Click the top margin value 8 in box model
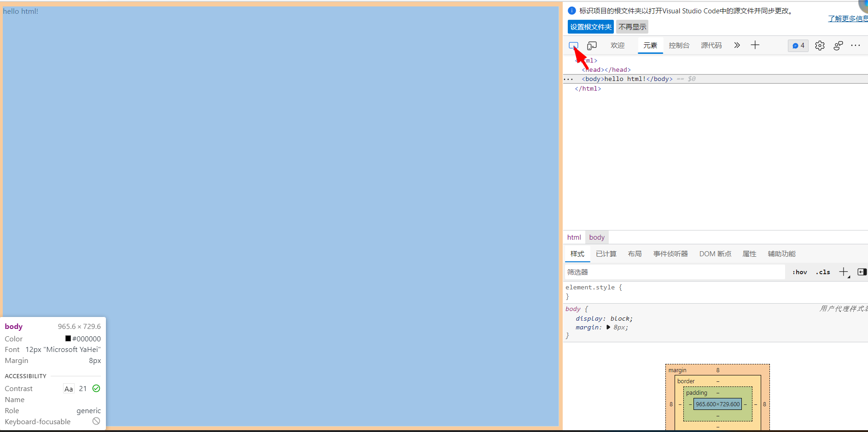 point(718,370)
